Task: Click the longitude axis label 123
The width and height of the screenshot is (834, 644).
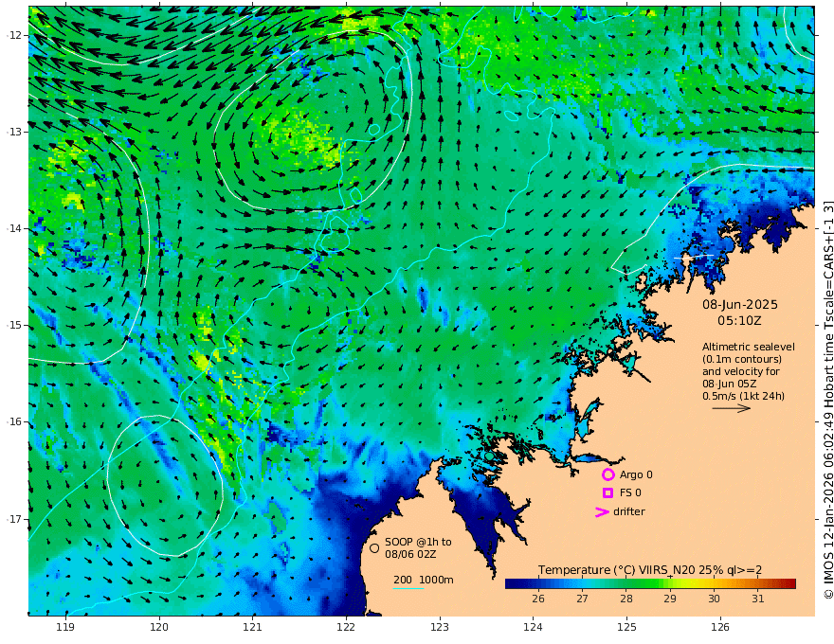Action: pos(440,628)
